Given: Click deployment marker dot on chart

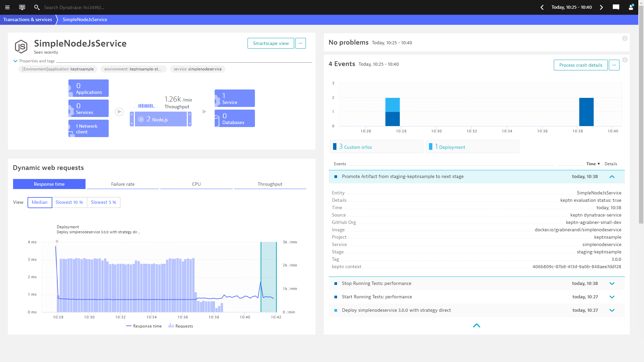Looking at the screenshot, I should (x=57, y=241).
